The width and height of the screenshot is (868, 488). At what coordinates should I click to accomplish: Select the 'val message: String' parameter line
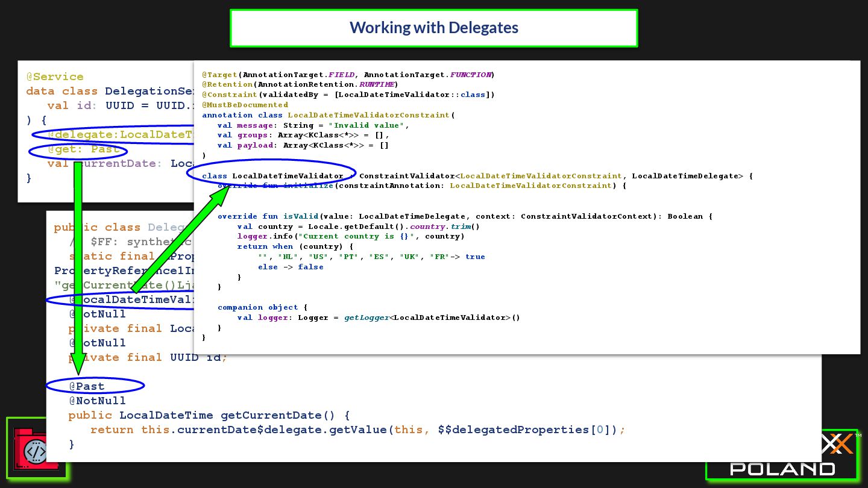(313, 125)
